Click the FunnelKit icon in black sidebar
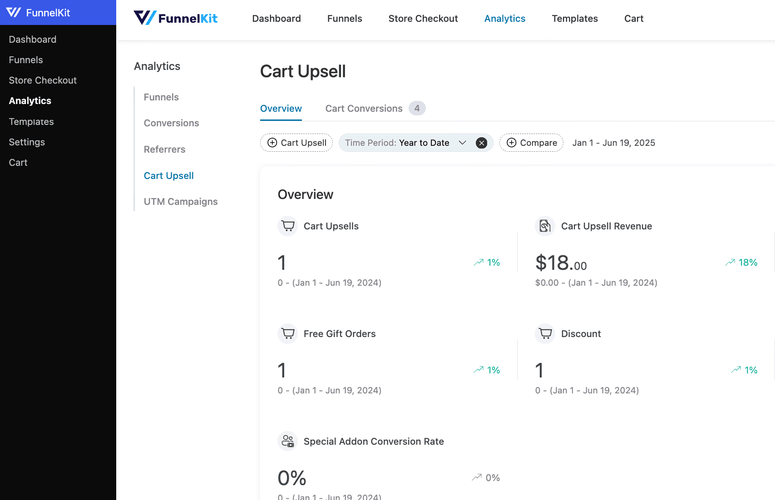 click(x=13, y=12)
